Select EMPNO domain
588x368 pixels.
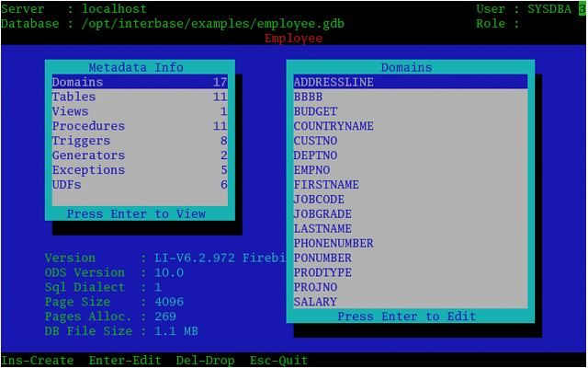click(411, 169)
